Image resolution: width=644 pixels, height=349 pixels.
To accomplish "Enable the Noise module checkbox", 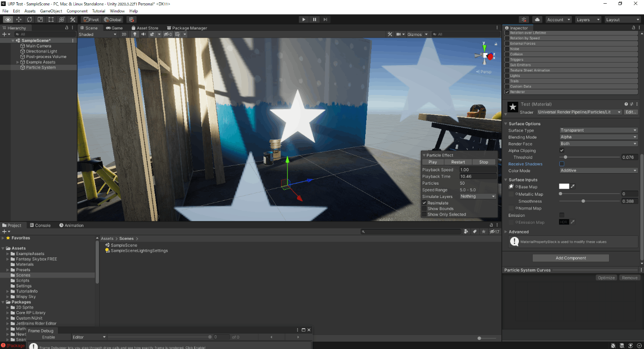I will tap(507, 49).
